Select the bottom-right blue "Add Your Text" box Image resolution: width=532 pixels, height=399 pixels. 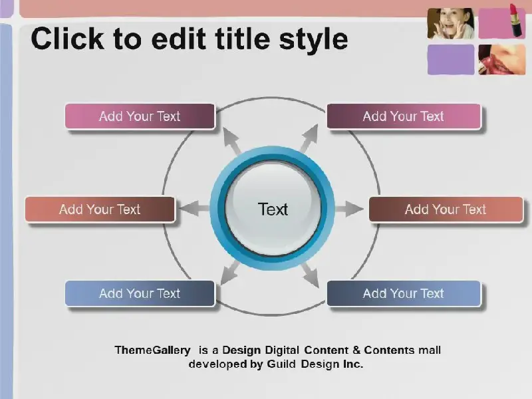(403, 293)
